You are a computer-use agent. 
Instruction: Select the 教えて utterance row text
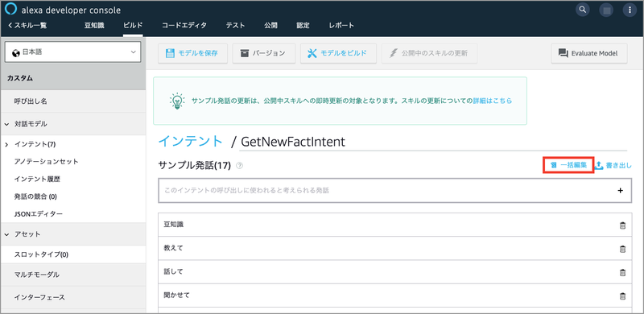coord(174,248)
